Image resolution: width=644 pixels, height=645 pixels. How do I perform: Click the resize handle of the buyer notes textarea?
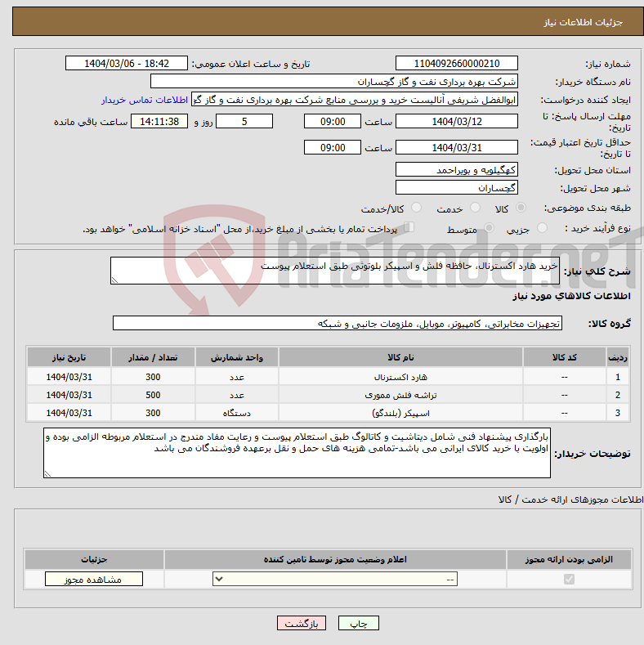click(x=47, y=473)
